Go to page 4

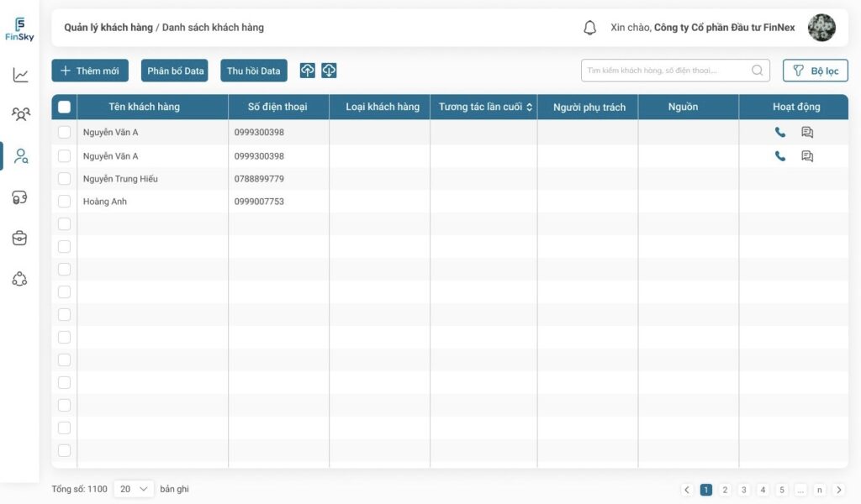[x=763, y=490]
